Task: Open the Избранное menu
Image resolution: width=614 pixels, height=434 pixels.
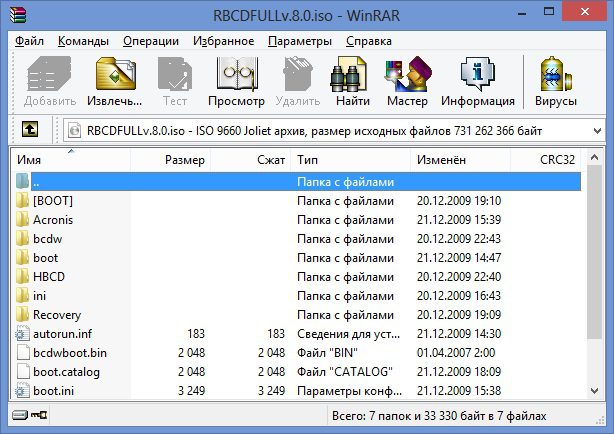Action: [x=224, y=41]
